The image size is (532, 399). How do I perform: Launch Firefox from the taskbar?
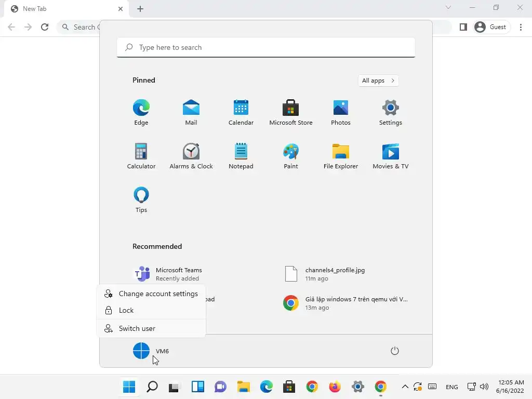[335, 387]
